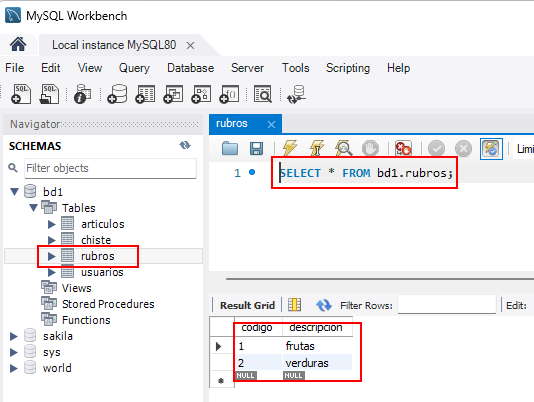Click the reconnect to DBMS icon
Image resolution: width=534 pixels, height=402 pixels.
click(296, 94)
